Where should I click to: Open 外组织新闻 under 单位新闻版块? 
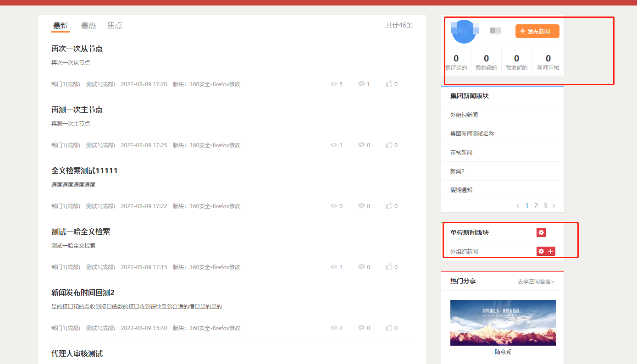pyautogui.click(x=464, y=251)
